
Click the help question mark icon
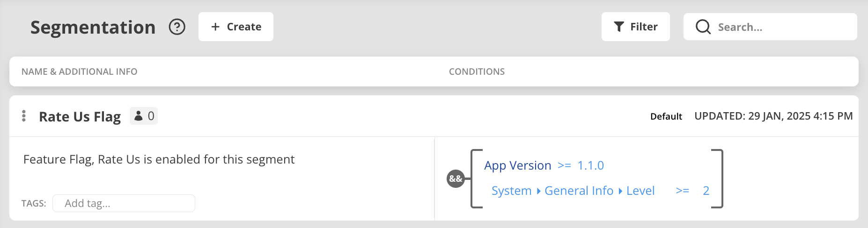[x=177, y=27]
